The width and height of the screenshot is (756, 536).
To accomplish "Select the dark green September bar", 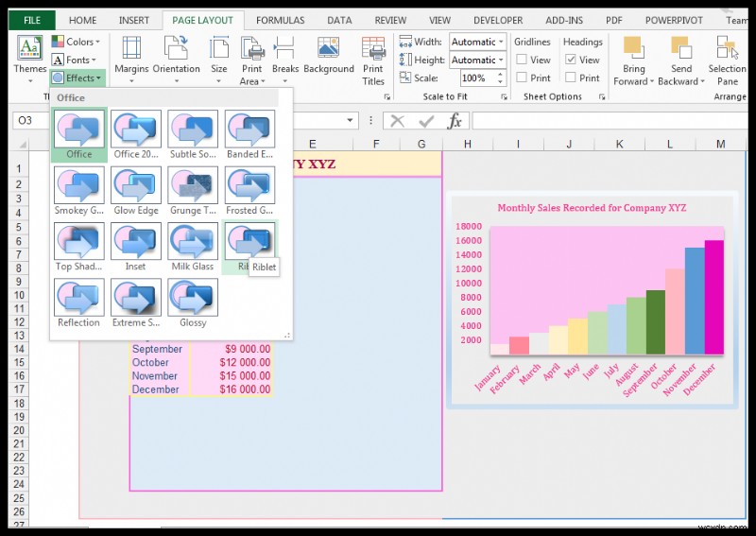I will point(656,322).
